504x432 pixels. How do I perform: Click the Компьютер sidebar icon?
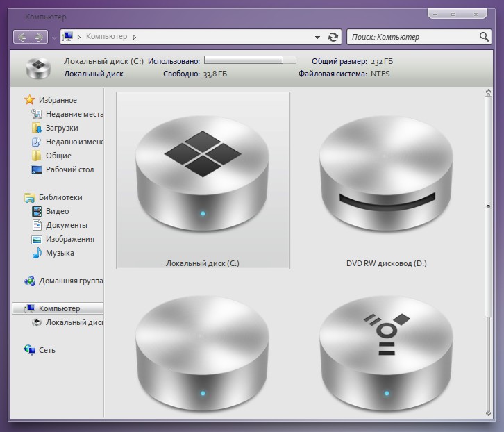tap(30, 308)
